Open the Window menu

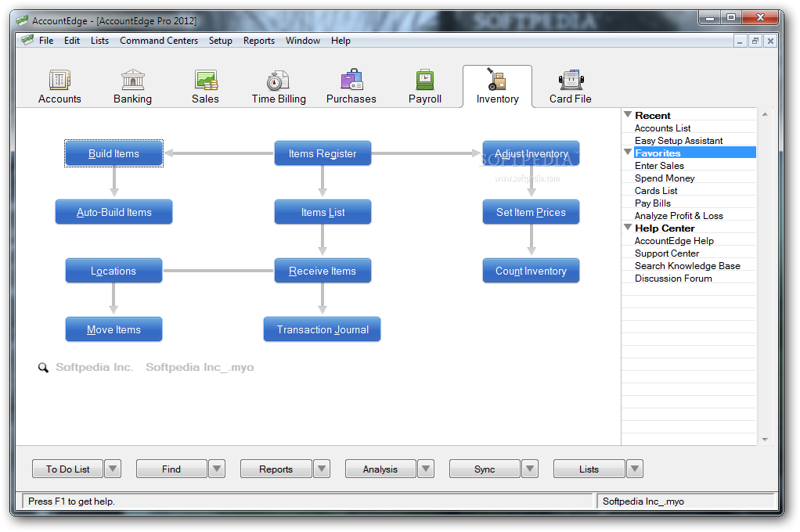(303, 41)
